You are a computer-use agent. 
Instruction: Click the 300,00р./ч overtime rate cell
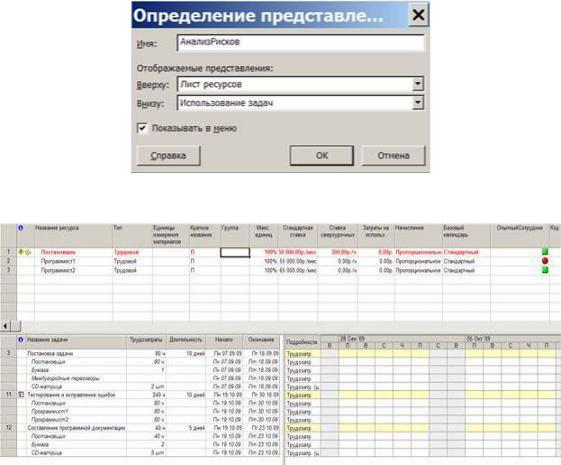(337, 252)
